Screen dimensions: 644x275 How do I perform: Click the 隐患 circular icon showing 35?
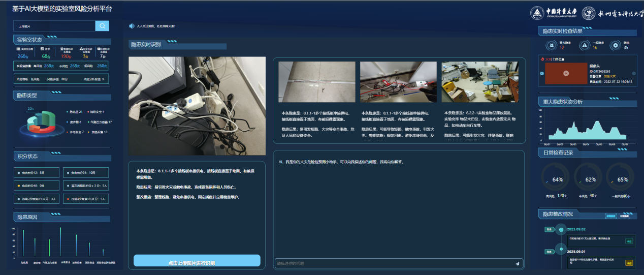(x=616, y=45)
